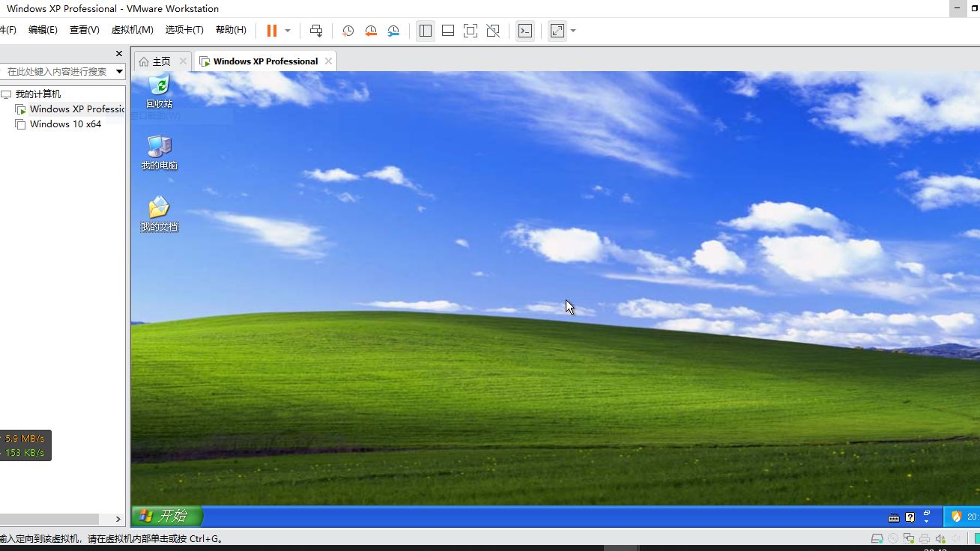Open the 编辑(E) menu
This screenshot has height=551, width=980.
coord(43,30)
